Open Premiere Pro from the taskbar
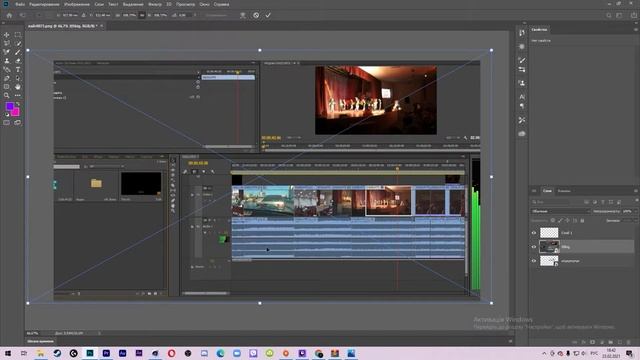The height and width of the screenshot is (360, 640). pos(106,353)
